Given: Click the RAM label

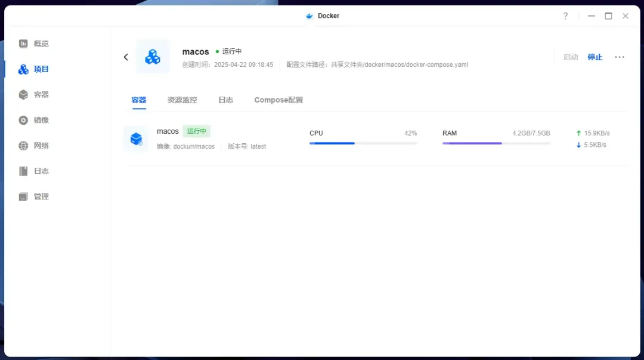Looking at the screenshot, I should pyautogui.click(x=450, y=133).
